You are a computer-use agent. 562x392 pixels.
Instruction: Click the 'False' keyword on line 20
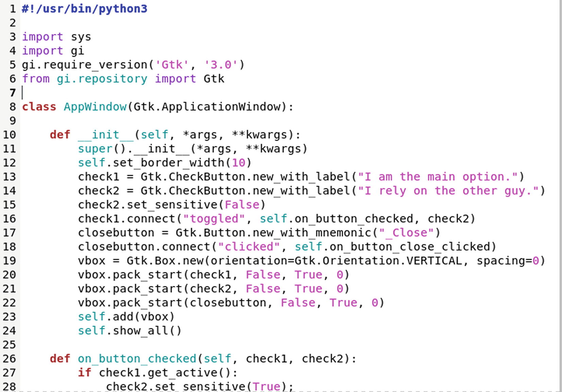tap(262, 274)
